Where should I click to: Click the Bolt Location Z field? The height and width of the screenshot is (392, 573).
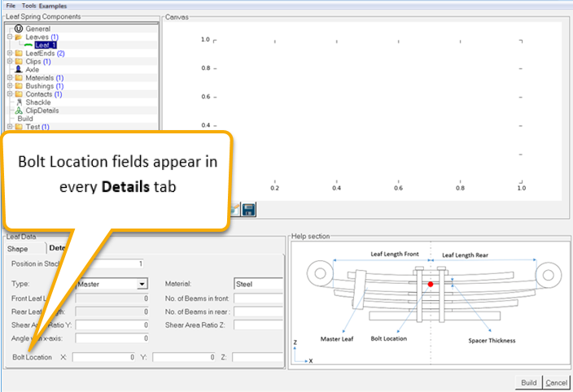[x=258, y=357]
